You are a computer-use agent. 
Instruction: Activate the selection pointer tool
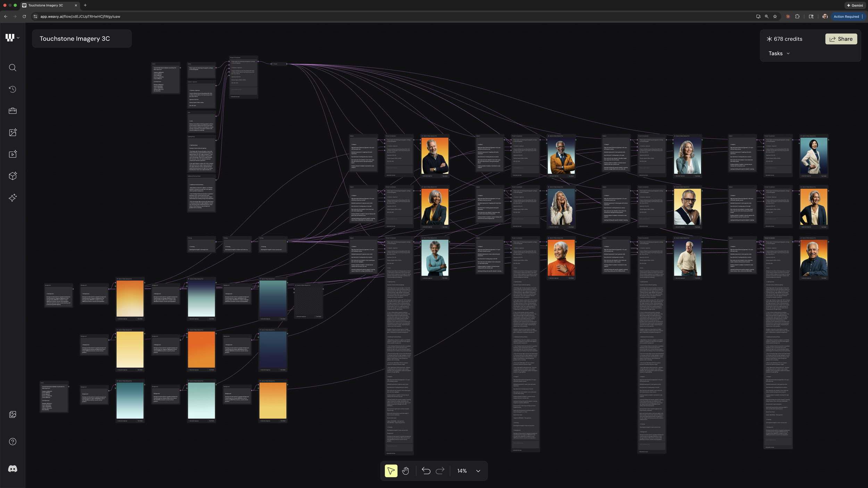(391, 471)
